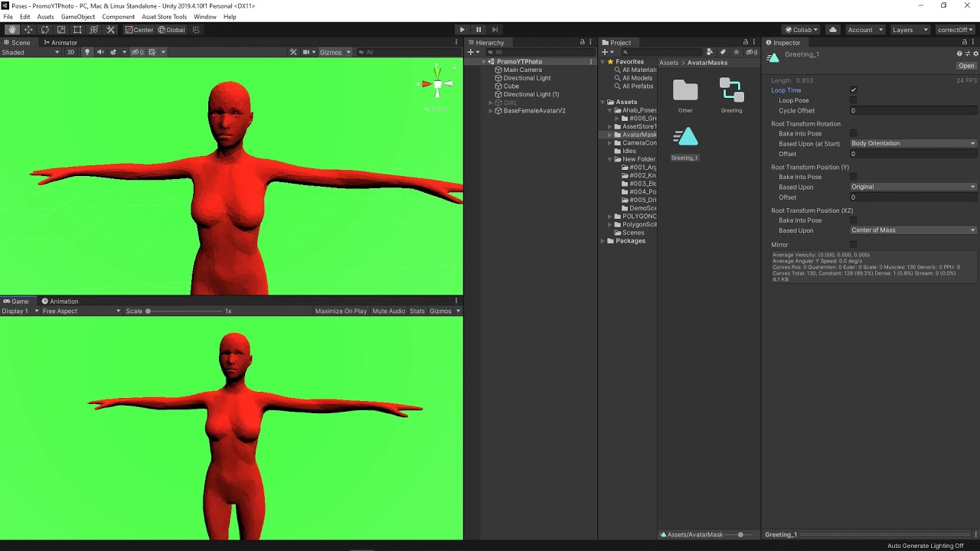Show Game view Stats
Screen dimensions: 980x551
[417, 311]
